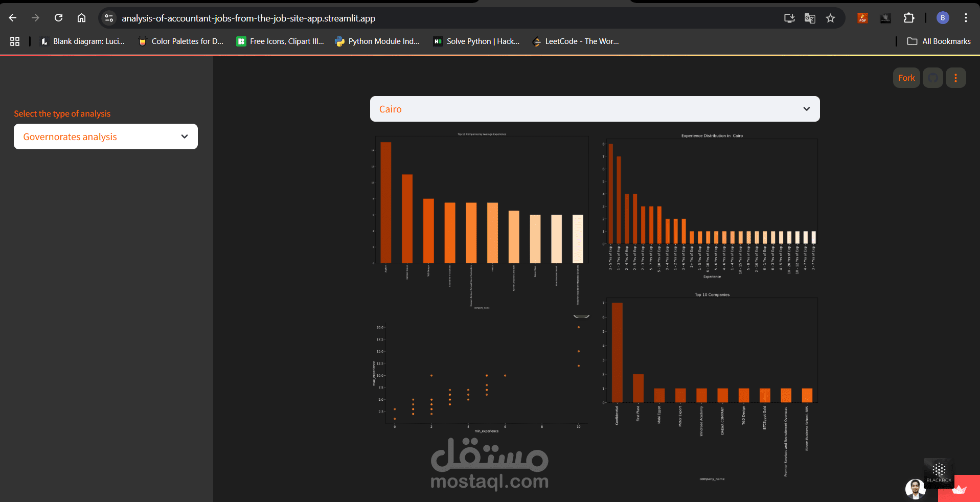This screenshot has width=980, height=502.
Task: Expand analysis type list via chevron
Action: (185, 136)
